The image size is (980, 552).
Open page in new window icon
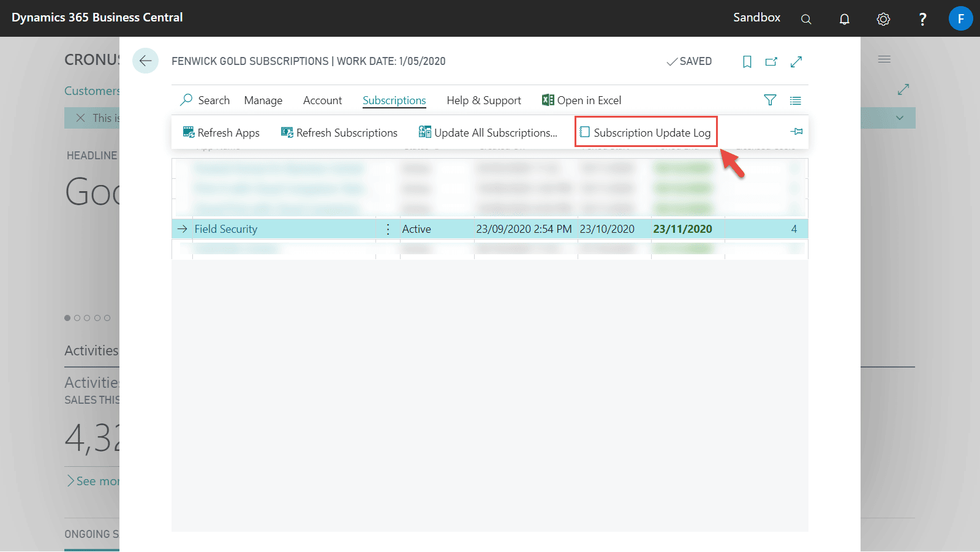771,61
